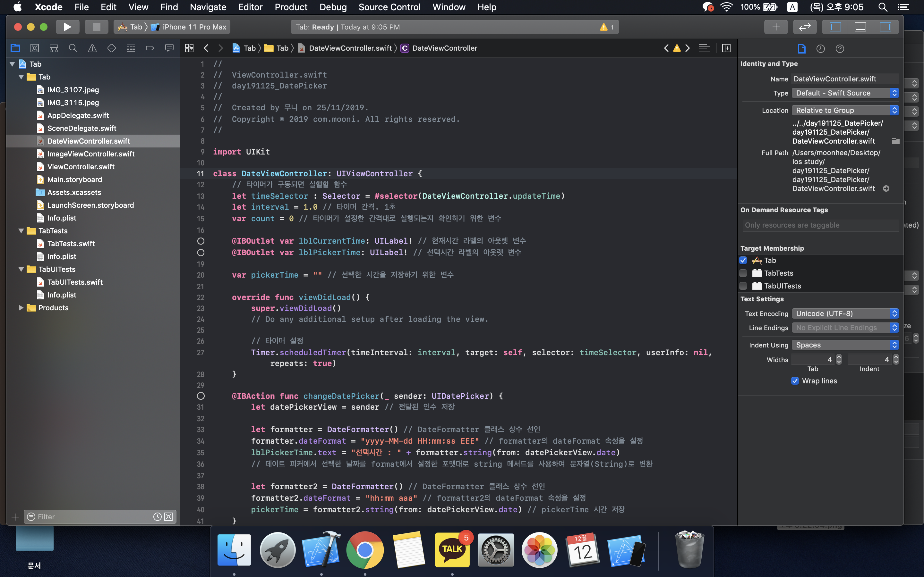
Task: Open the Product menu
Action: 291,7
